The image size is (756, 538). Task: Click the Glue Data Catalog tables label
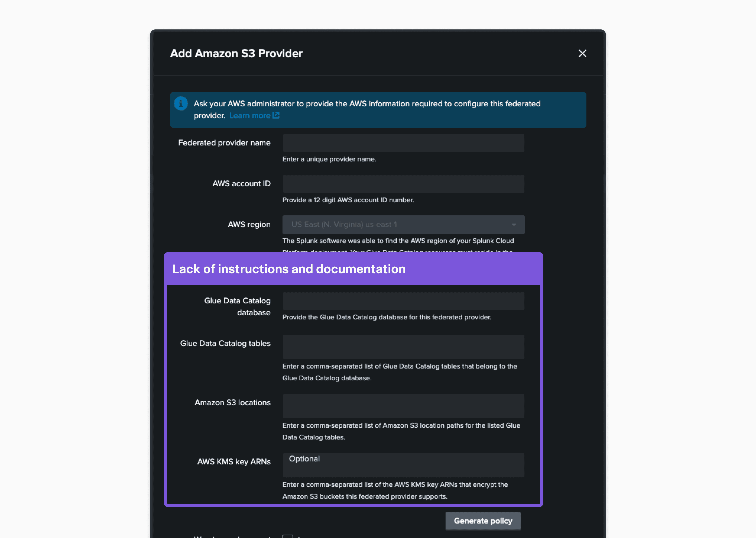click(x=225, y=343)
